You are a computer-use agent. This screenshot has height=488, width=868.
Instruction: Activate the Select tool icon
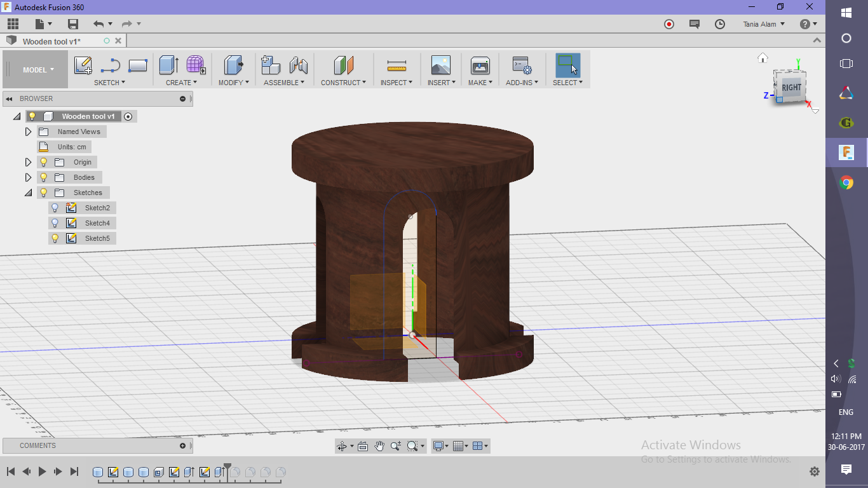pyautogui.click(x=567, y=65)
